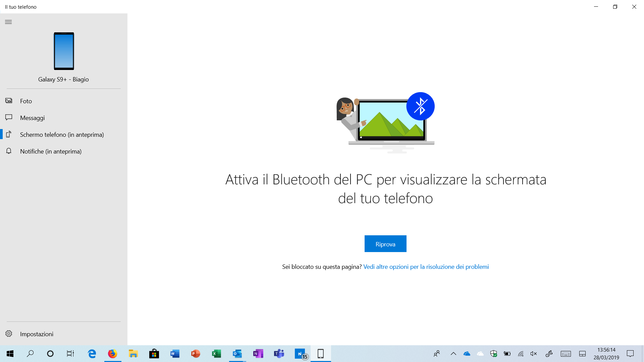Open Task View in taskbar
The image size is (644, 362).
tap(70, 354)
